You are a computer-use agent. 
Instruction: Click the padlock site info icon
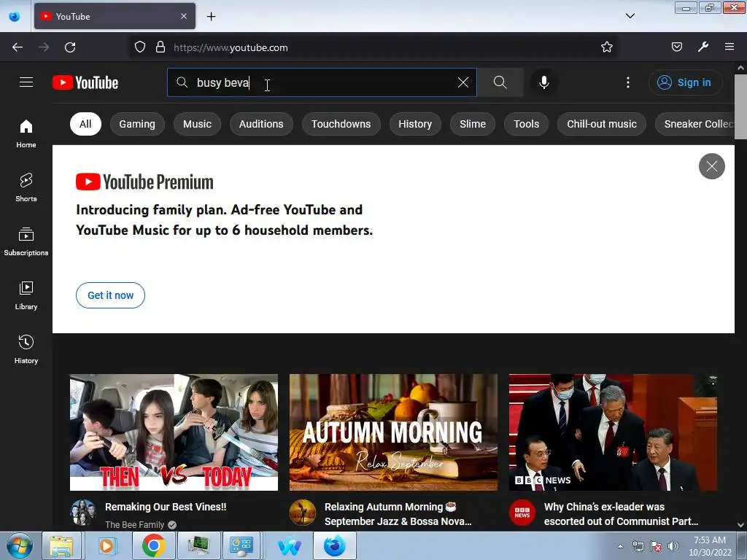160,47
